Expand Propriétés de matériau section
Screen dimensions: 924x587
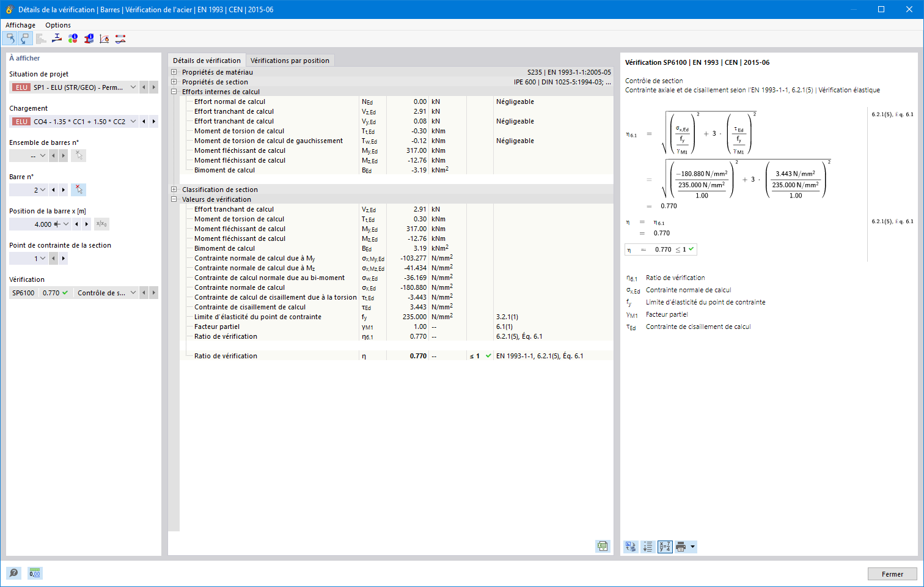(174, 72)
